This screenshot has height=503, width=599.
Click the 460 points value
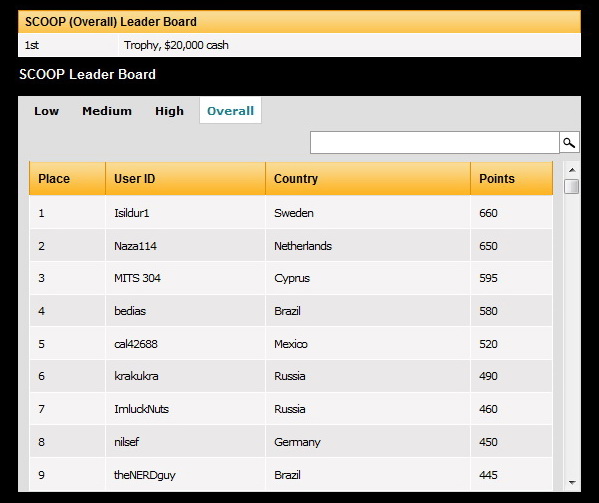point(488,409)
